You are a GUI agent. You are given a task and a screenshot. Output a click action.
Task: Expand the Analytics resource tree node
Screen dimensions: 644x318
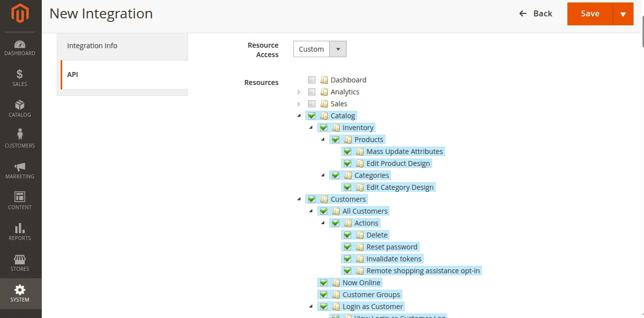point(299,92)
